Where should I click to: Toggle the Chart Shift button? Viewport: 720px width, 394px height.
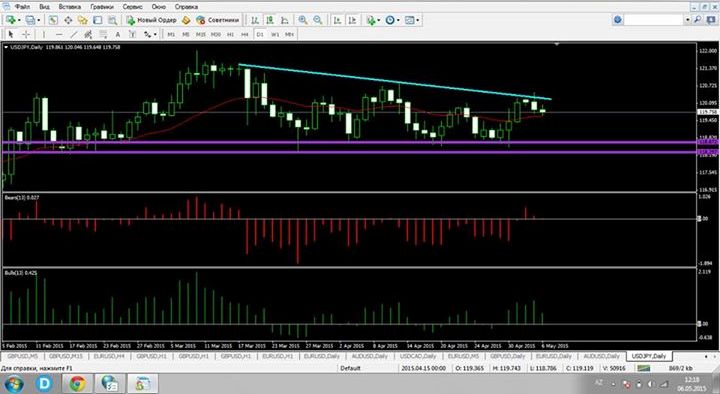(x=352, y=20)
